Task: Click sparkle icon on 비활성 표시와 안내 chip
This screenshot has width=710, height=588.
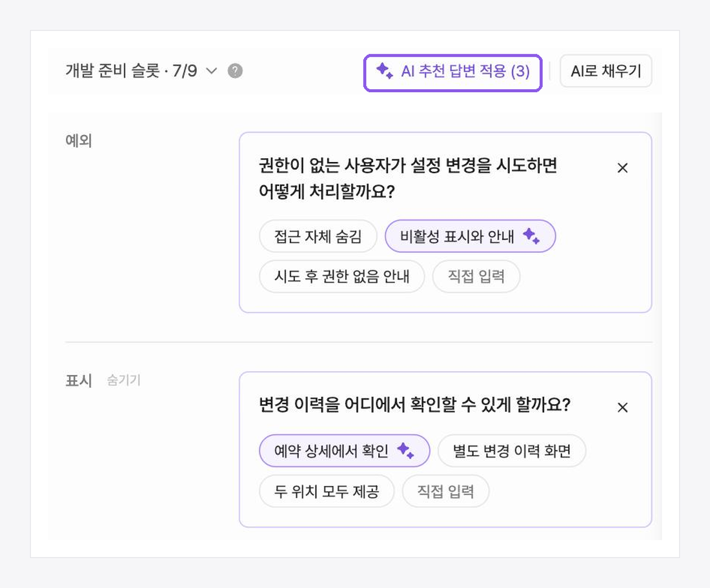Action: tap(531, 236)
